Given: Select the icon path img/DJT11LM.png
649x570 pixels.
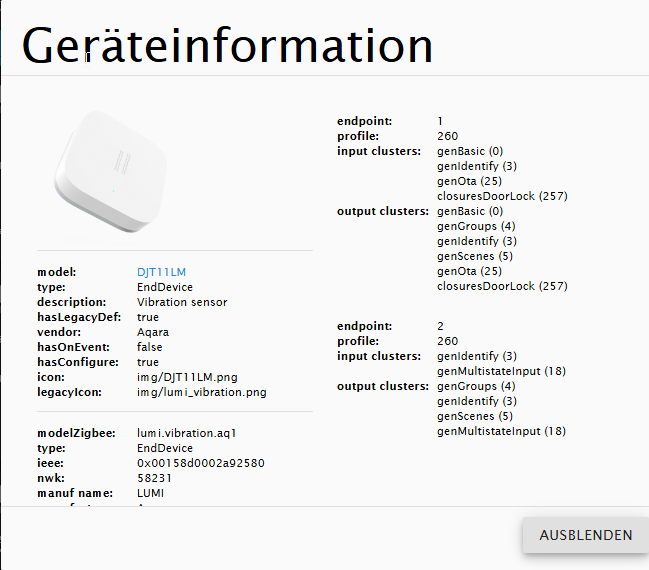Looking at the screenshot, I should (187, 377).
